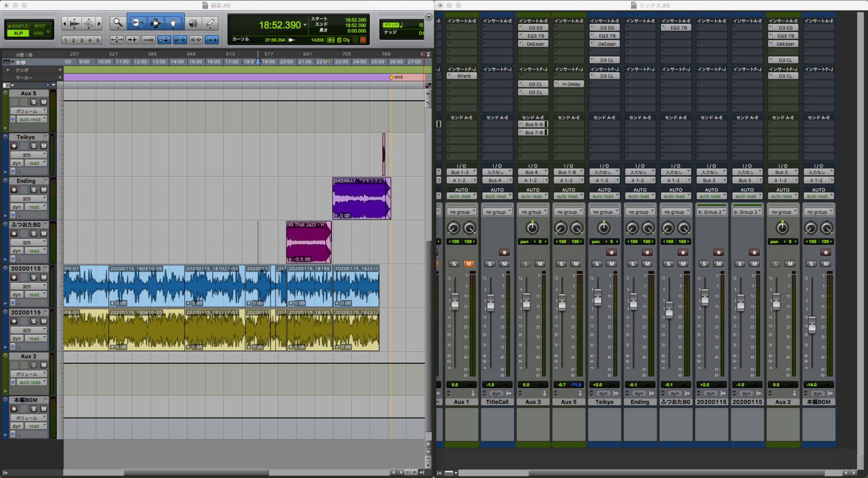The image size is (868, 478).
Task: Select the Scrubber speaker tool
Action: pyautogui.click(x=193, y=23)
